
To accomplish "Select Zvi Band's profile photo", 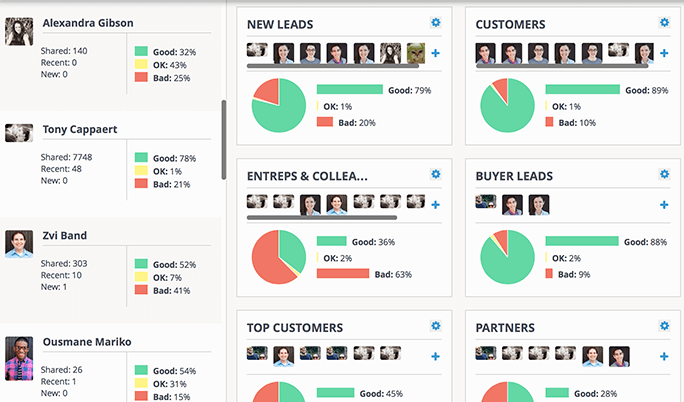I will pyautogui.click(x=19, y=244).
